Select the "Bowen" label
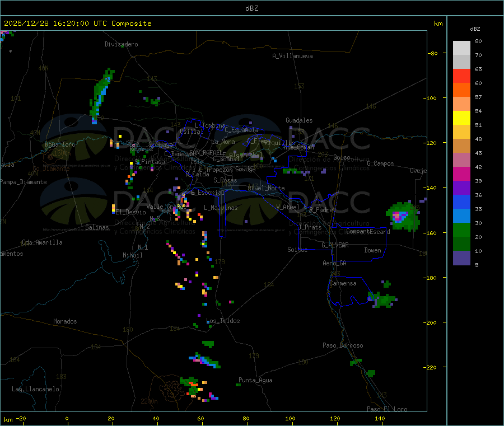This screenshot has width=504, height=426. (x=373, y=250)
